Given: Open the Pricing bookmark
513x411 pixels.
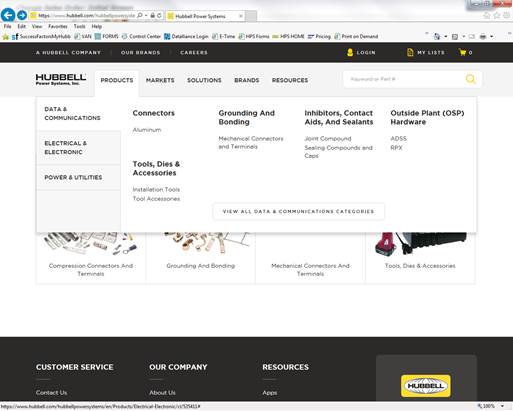Looking at the screenshot, I should tap(319, 37).
